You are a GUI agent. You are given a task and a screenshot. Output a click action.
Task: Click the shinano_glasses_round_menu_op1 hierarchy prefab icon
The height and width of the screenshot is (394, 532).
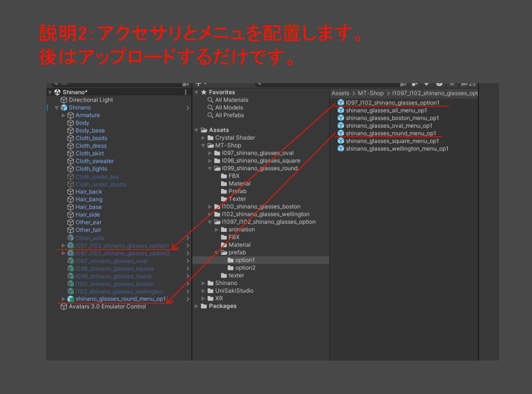coord(71,298)
